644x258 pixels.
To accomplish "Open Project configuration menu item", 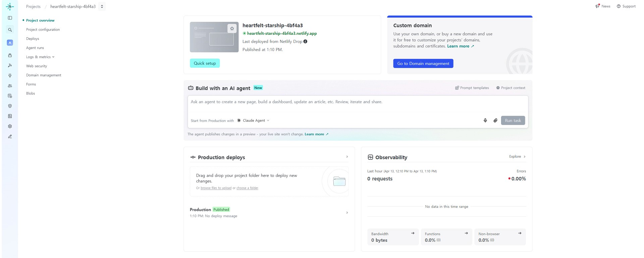I will click(x=43, y=29).
